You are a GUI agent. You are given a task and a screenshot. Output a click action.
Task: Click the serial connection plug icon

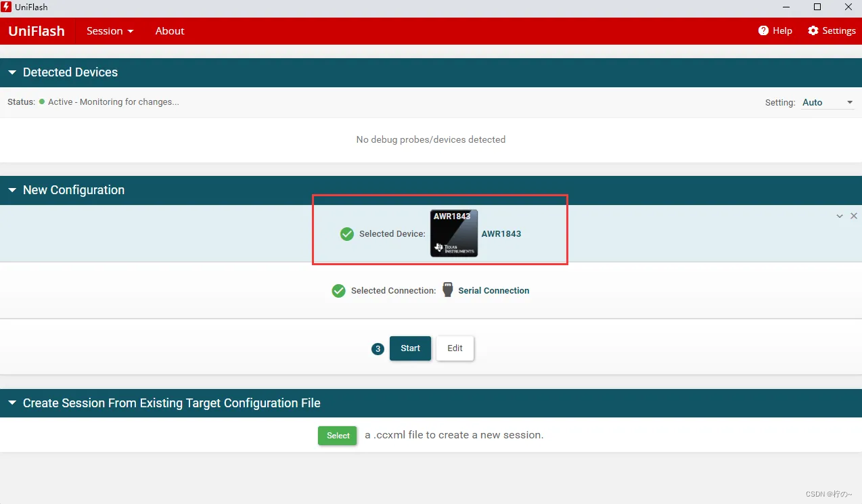(x=447, y=290)
